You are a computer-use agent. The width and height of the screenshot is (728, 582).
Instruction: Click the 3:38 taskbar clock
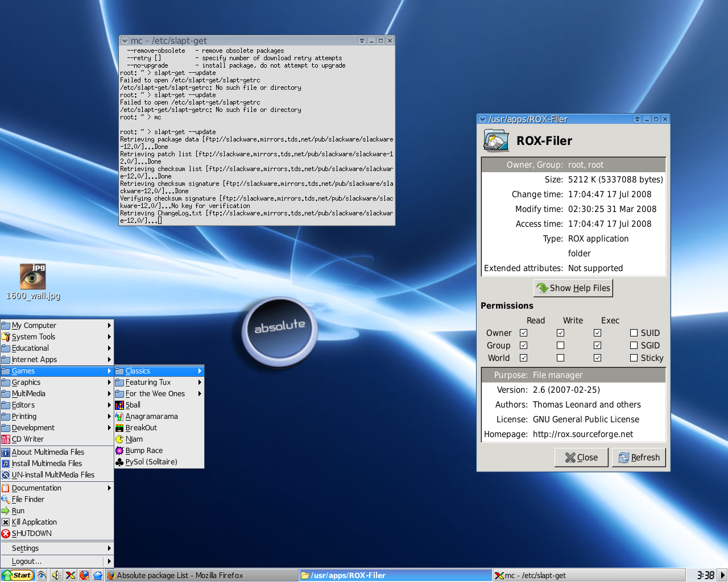point(705,575)
